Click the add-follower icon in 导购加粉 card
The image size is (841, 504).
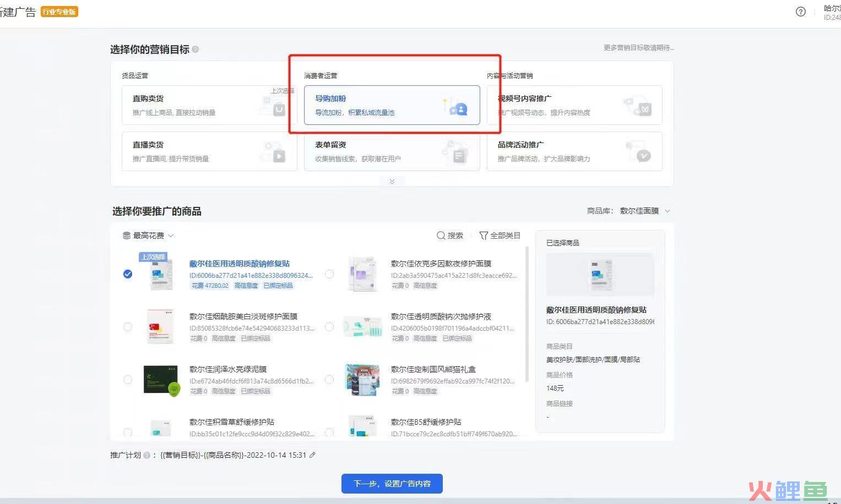tap(458, 109)
